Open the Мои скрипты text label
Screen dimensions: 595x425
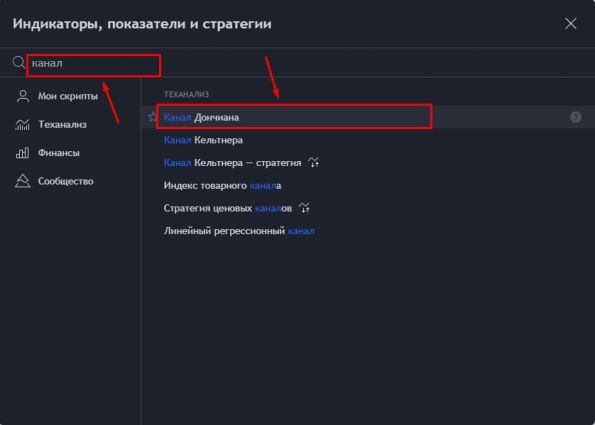(x=68, y=96)
